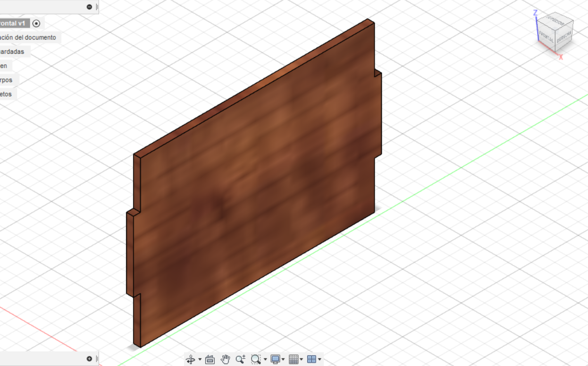This screenshot has height=366, width=588.
Task: Expand the Bocetos folder in the browser
Action: [x=6, y=94]
